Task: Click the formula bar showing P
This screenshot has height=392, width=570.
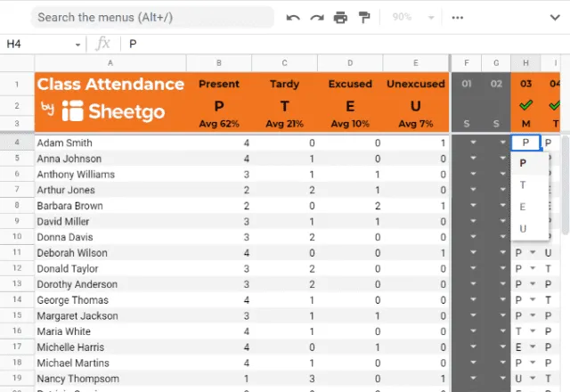Action: pos(338,44)
